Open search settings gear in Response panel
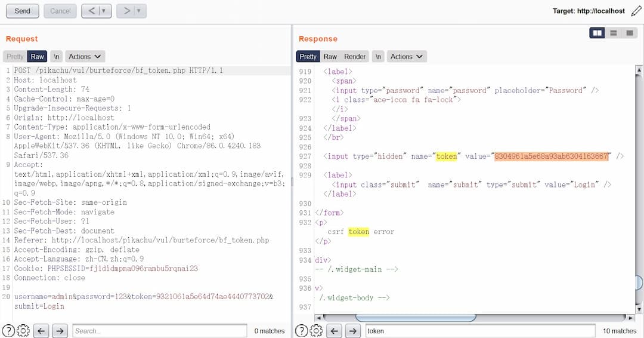This screenshot has width=644, height=338. click(x=317, y=331)
